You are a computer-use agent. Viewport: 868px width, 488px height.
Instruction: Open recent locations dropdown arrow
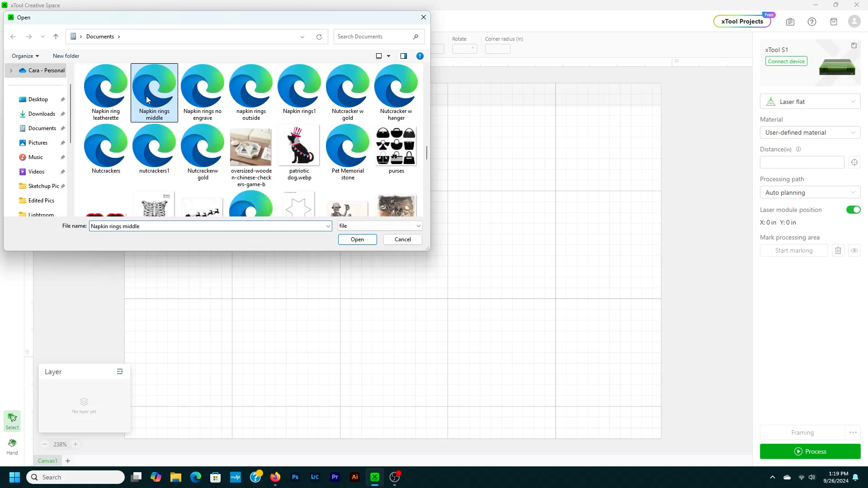[42, 37]
